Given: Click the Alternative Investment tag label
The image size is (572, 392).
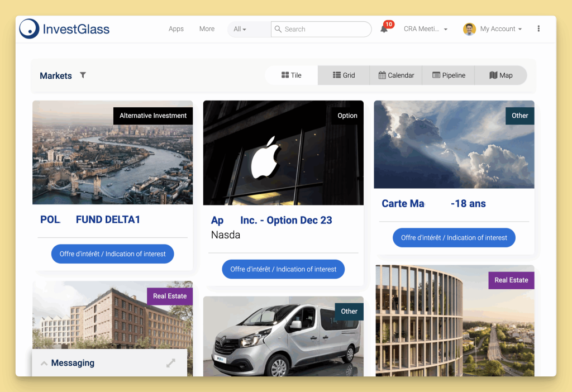Looking at the screenshot, I should point(152,116).
